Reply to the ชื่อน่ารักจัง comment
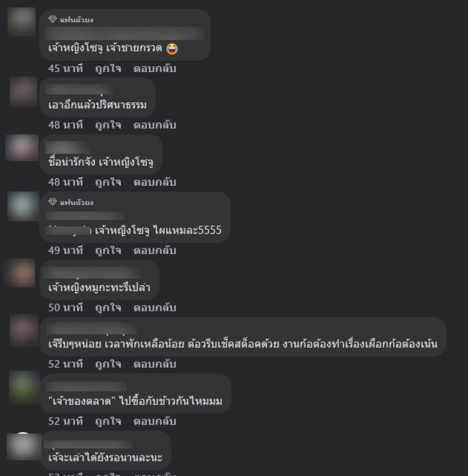The width and height of the screenshot is (468, 476). point(154,182)
